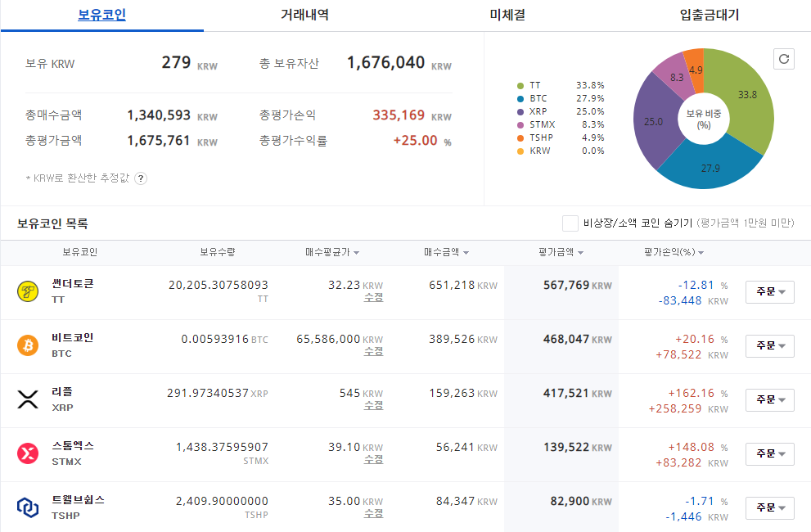The image size is (811, 532).
Task: Open 주문 dropdown for BTC row
Action: 769,345
